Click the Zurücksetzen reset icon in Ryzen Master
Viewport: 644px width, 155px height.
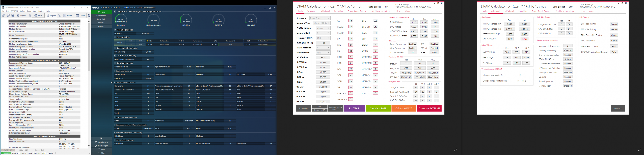coord(96,142)
